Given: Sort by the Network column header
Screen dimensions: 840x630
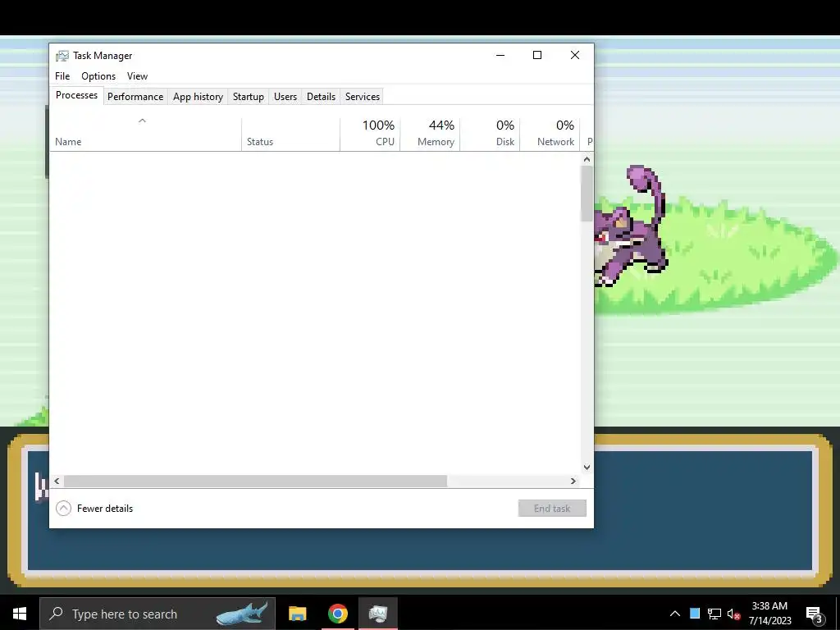Looking at the screenshot, I should (550, 134).
